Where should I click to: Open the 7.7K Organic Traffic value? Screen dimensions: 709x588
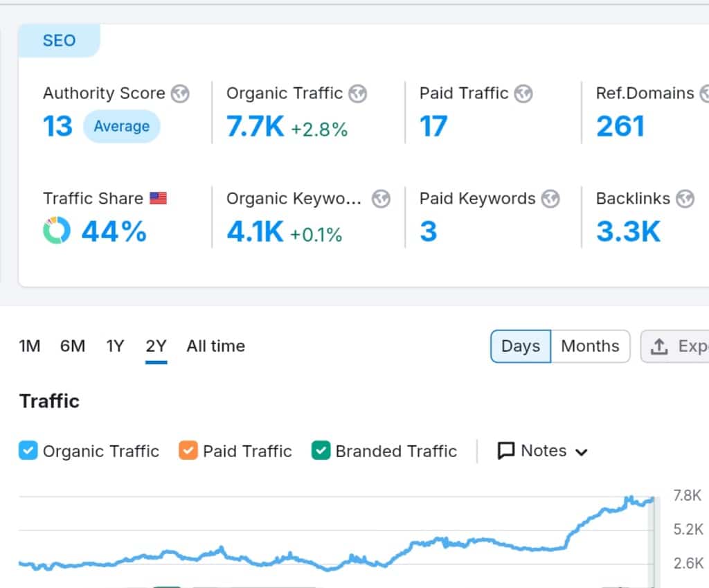click(255, 127)
